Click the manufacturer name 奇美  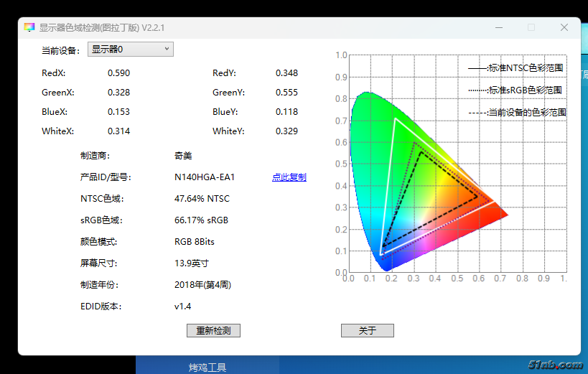click(183, 156)
